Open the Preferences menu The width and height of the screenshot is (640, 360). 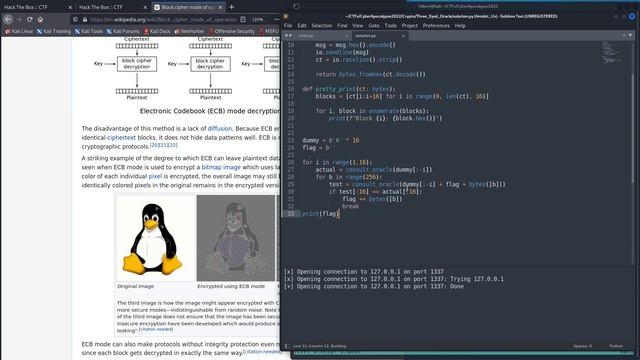(x=436, y=26)
